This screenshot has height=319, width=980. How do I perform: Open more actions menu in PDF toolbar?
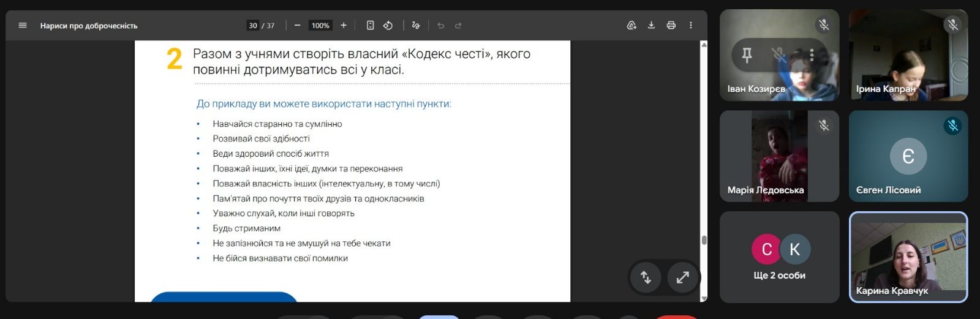tap(691, 26)
